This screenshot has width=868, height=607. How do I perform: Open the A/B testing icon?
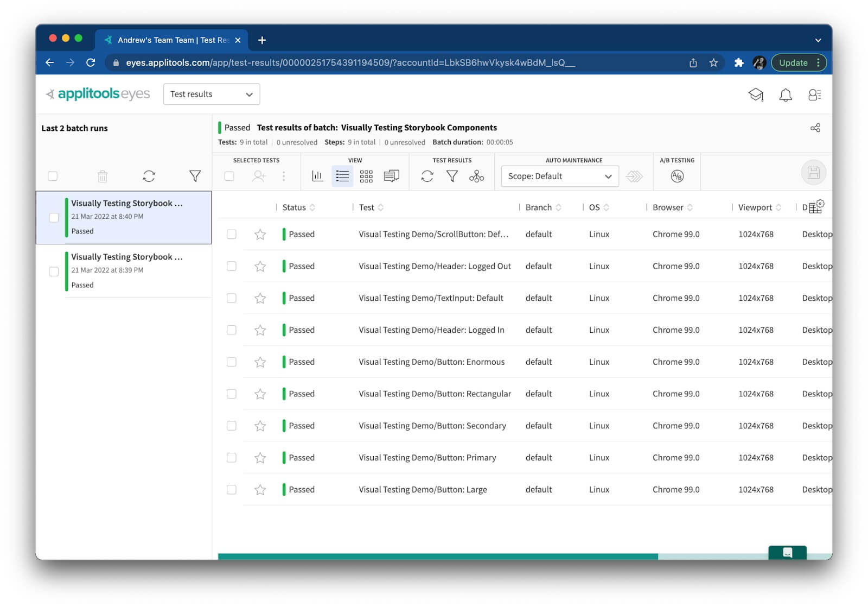[677, 176]
